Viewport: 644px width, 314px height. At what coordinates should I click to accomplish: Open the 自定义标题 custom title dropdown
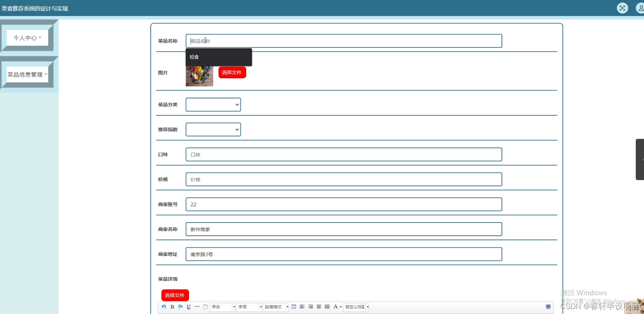pos(356,307)
